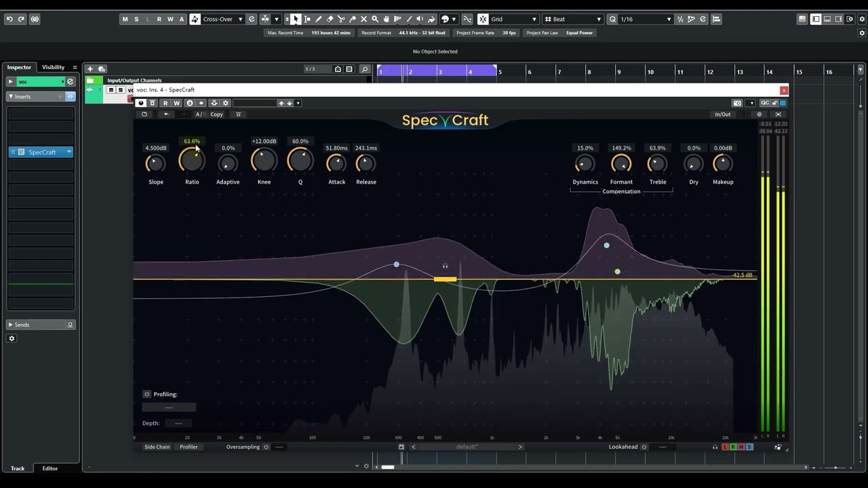Click the SpecCraft undo back arrow

click(166, 115)
